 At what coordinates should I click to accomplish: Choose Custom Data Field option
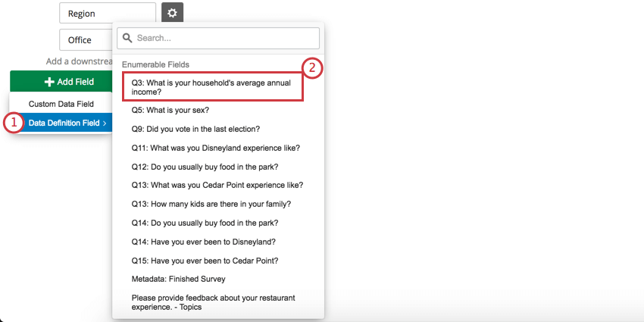[61, 104]
